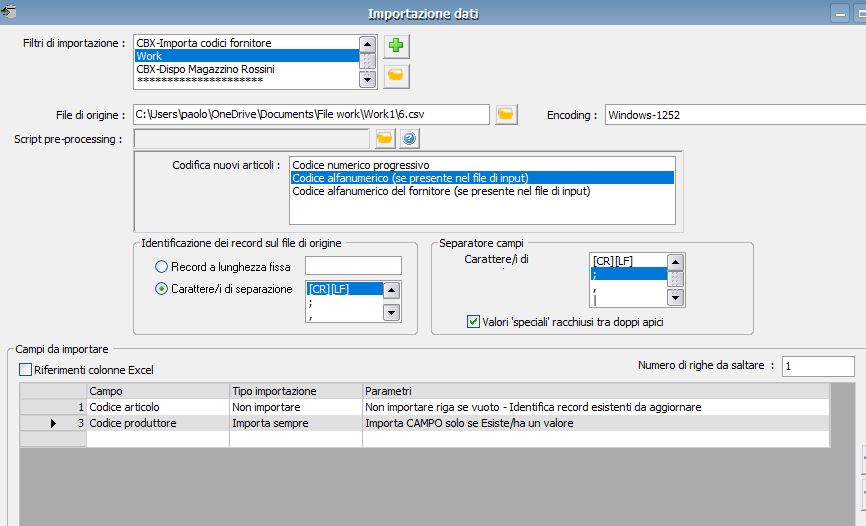Screen dimensions: 866x526
Task: Click the 'File di origine' path field
Action: pyautogui.click(x=311, y=114)
